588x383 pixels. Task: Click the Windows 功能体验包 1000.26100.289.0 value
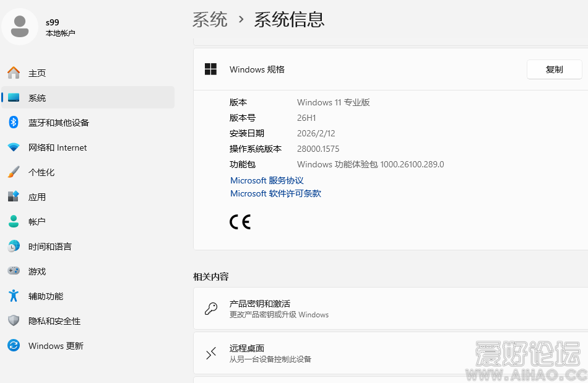pyautogui.click(x=371, y=164)
